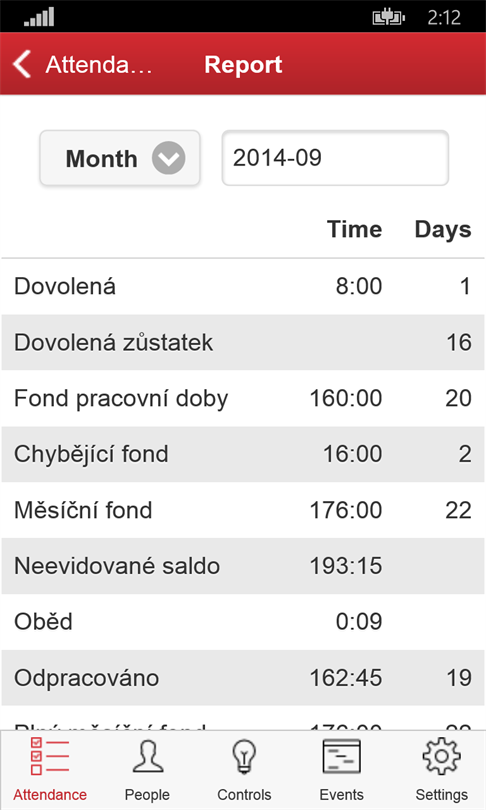This screenshot has width=486, height=810.
Task: Select the Měsíční fond row
Action: (243, 510)
